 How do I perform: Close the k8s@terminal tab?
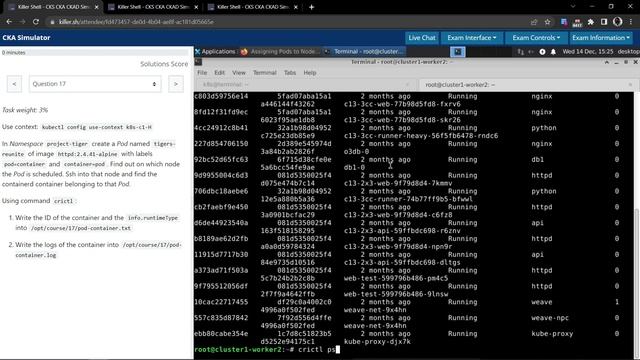(x=407, y=84)
